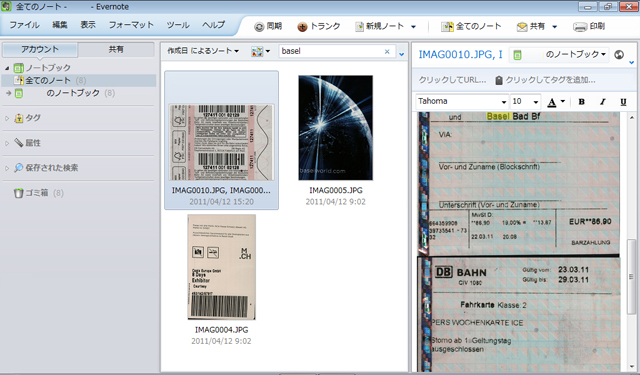Click the note content vertical scrollbar
Viewport: 640px width, 375px height.
tap(631, 277)
